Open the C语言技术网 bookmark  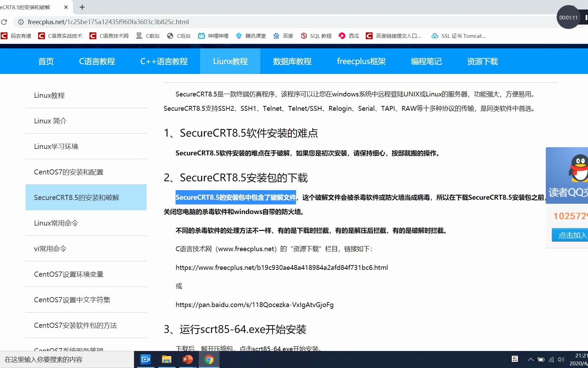click(x=109, y=36)
